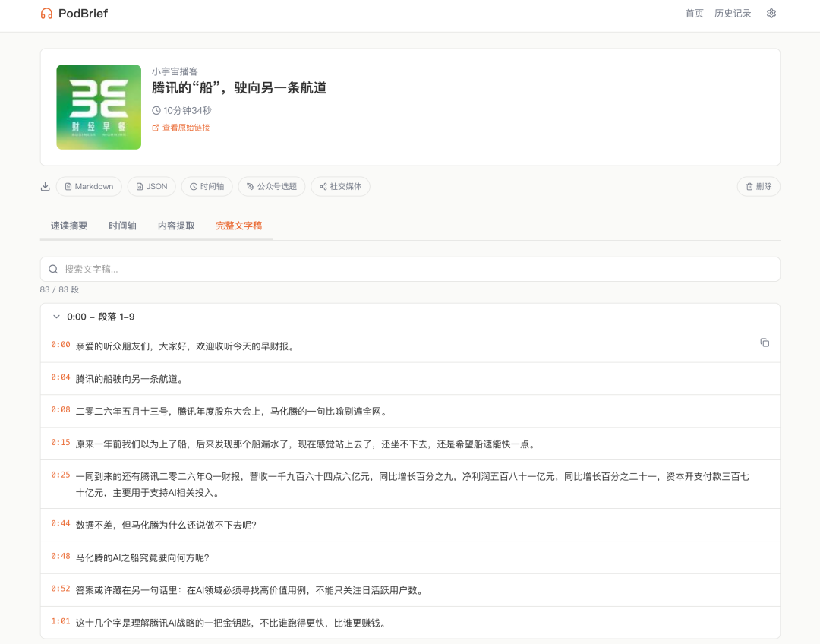Open 历史记录 in top navigation
The width and height of the screenshot is (820, 644).
point(733,14)
